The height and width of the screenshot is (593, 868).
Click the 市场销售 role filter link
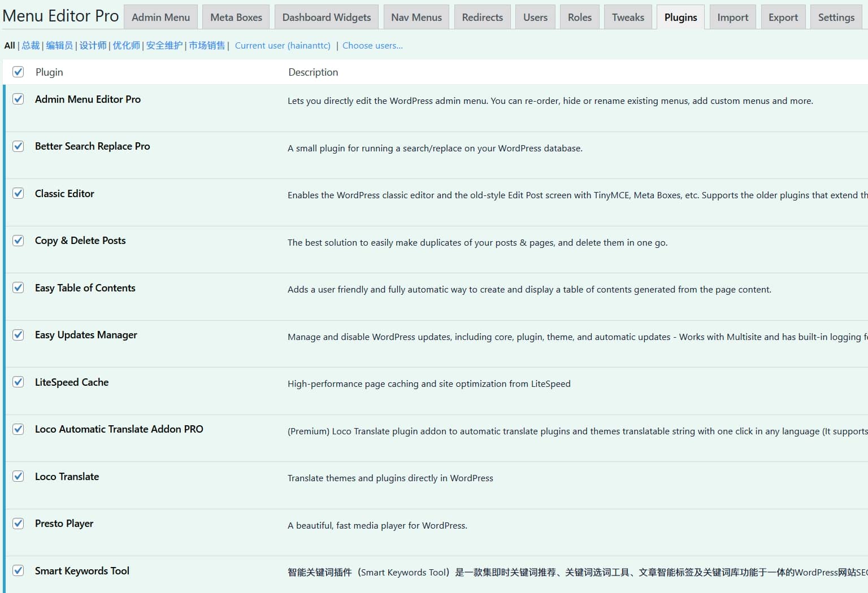click(x=207, y=46)
